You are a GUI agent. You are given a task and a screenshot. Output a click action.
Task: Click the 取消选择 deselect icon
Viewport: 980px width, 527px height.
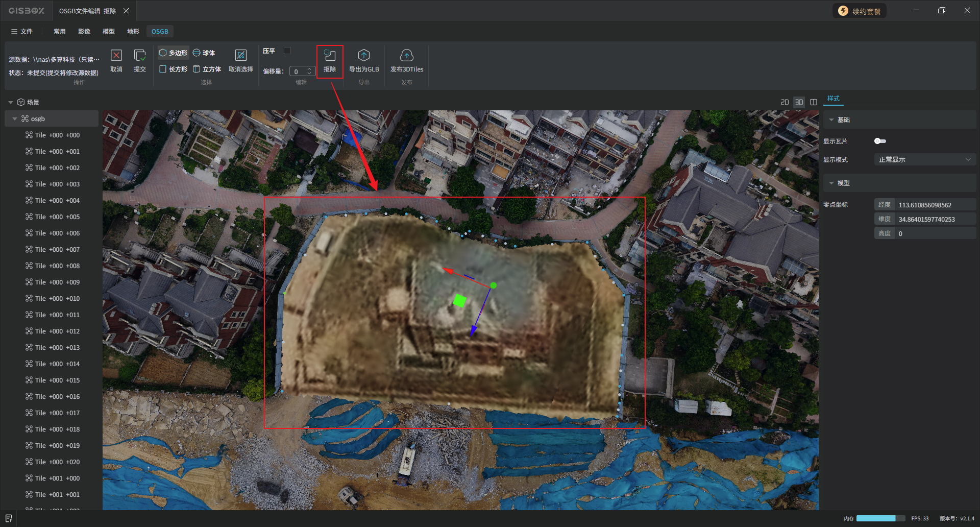[x=240, y=56]
